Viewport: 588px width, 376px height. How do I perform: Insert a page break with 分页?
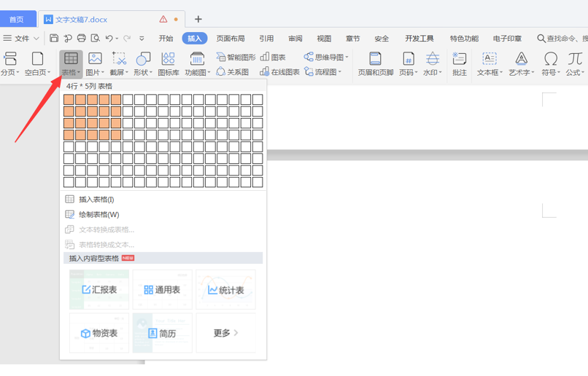tap(10, 64)
